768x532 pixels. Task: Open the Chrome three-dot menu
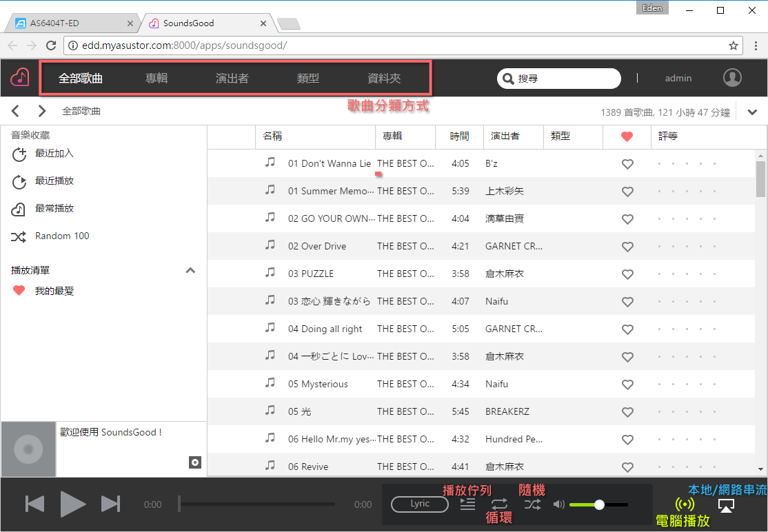[x=756, y=45]
